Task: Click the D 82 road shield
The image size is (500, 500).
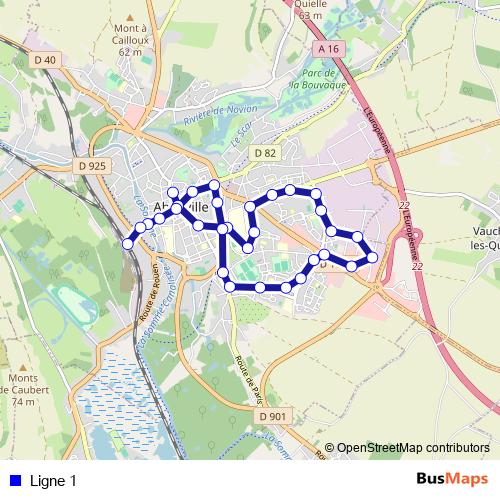Action: click(x=265, y=153)
